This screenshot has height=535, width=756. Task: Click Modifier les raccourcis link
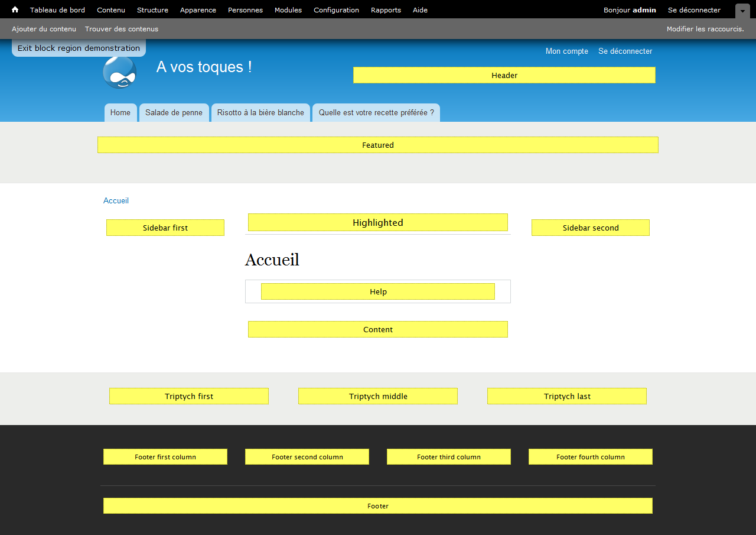pos(705,29)
